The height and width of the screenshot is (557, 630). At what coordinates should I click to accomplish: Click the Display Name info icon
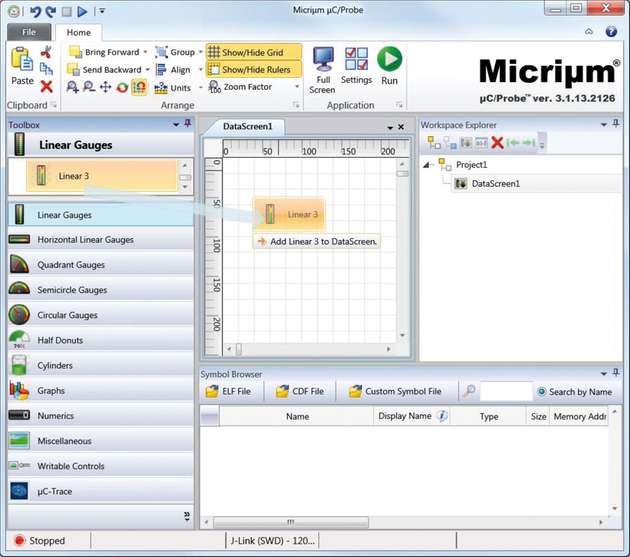(442, 416)
